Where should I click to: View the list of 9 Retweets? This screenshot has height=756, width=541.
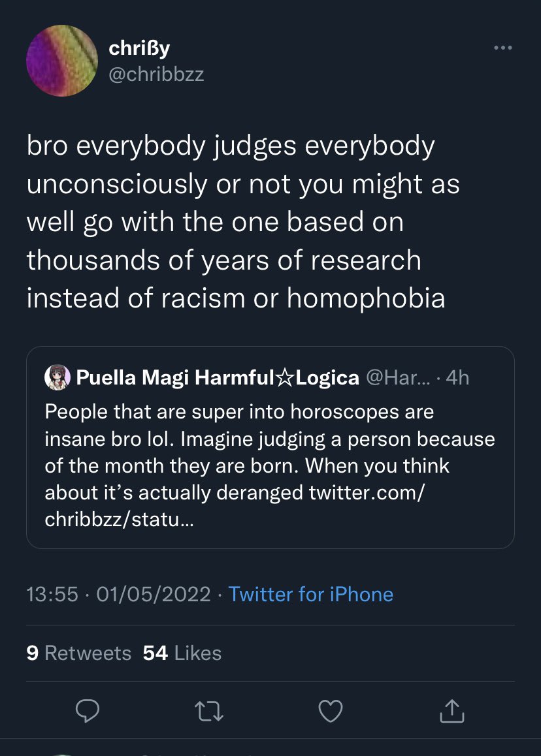point(79,653)
